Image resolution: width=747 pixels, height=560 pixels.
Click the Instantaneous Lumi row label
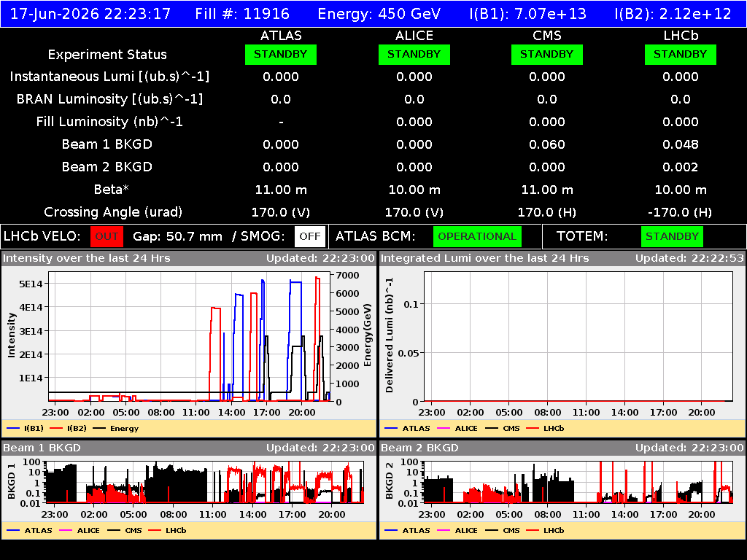pos(109,77)
